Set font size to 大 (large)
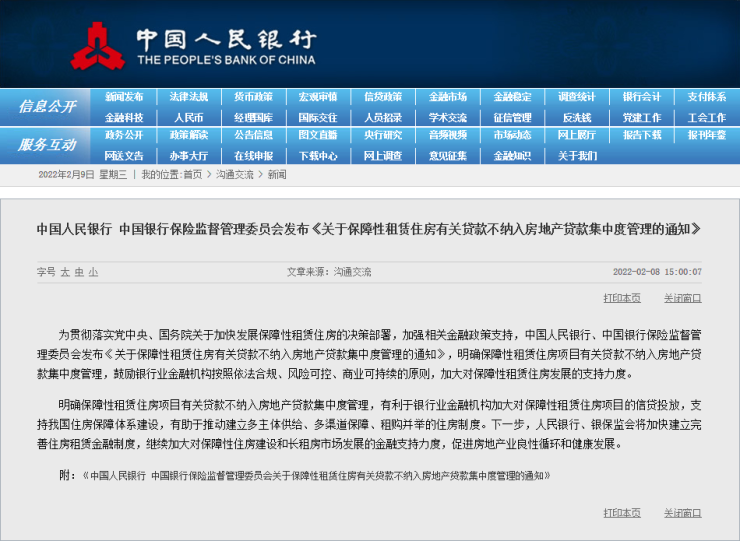The image size is (740, 541). click(65, 271)
